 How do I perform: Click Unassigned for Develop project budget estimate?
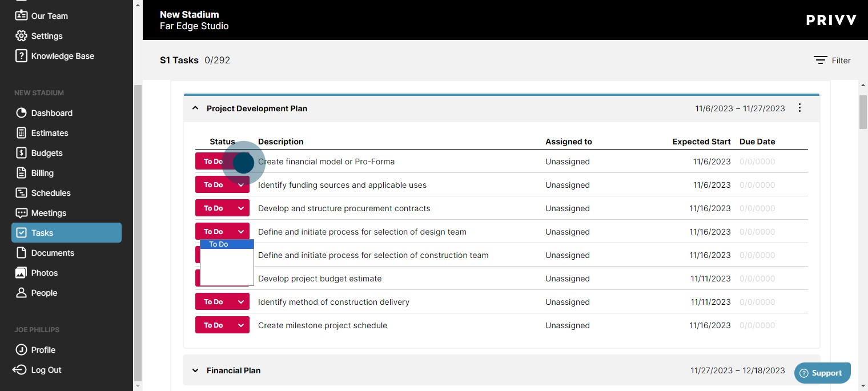pyautogui.click(x=568, y=279)
